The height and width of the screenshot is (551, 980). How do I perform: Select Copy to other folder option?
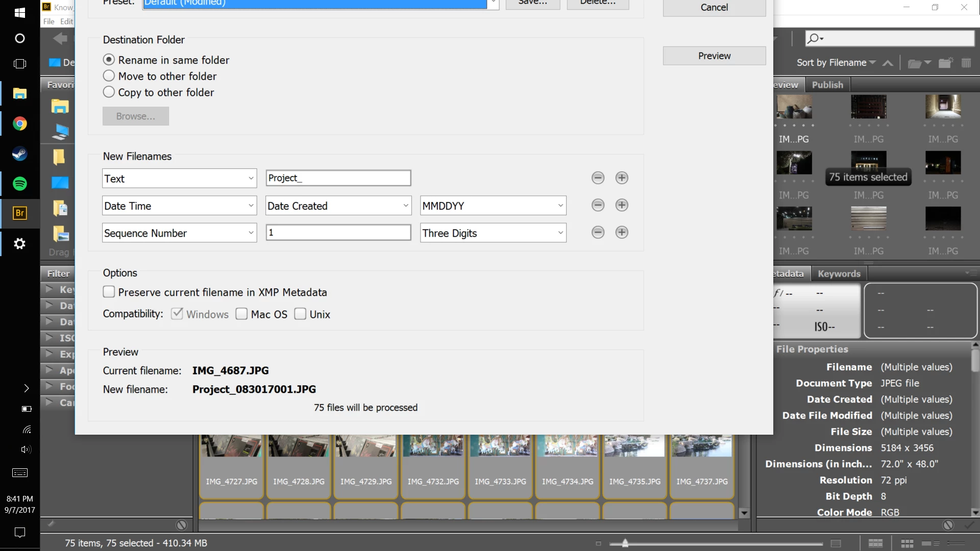pyautogui.click(x=109, y=93)
